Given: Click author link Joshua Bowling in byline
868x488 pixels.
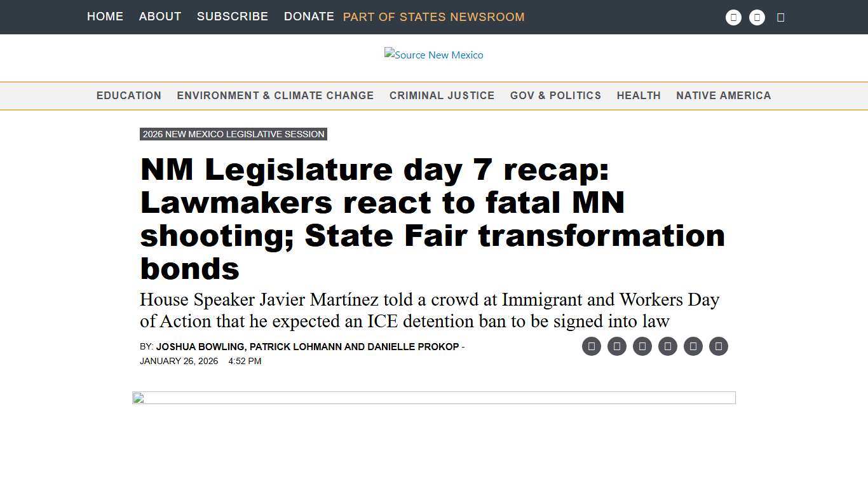Looking at the screenshot, I should pos(199,347).
